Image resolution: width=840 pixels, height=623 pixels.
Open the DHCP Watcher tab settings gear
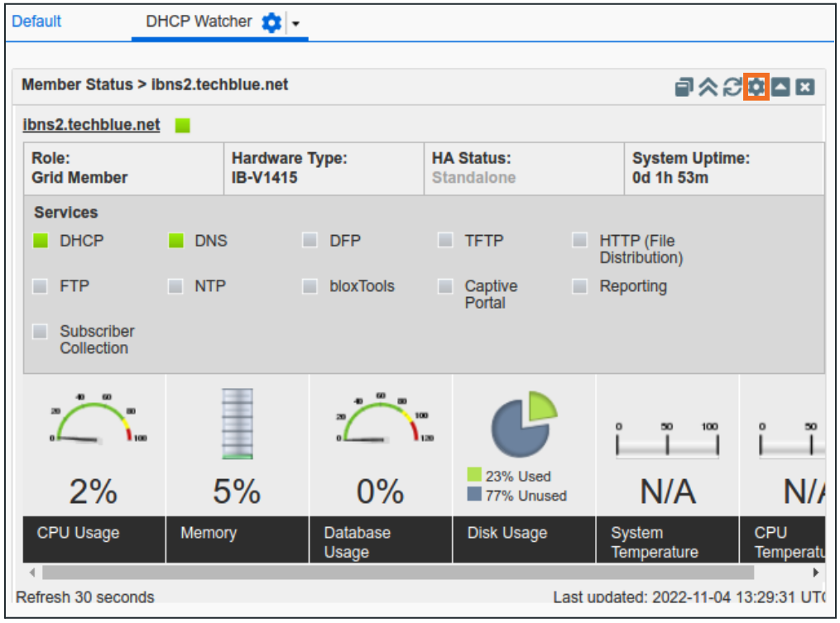(x=273, y=22)
